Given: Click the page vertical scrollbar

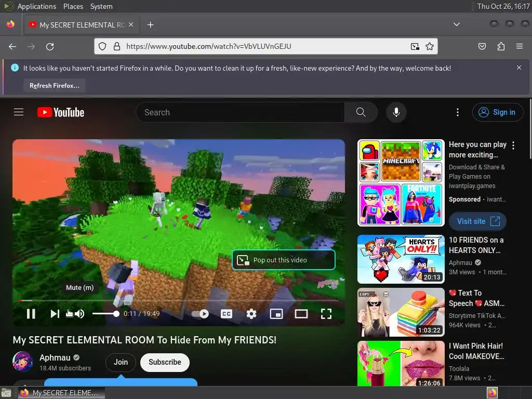Looking at the screenshot, I should pyautogui.click(x=530, y=129).
